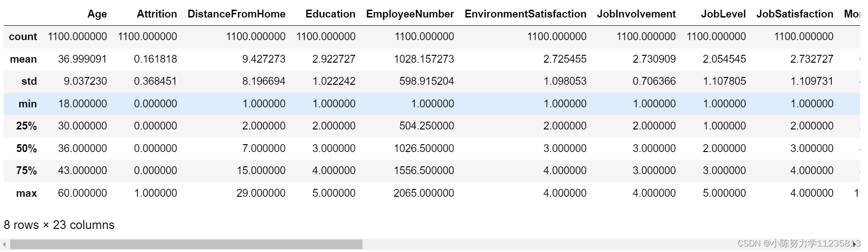Screen dimensions: 868x252
Task: Select the EnvironmentSatisfaction column header
Action: (x=525, y=14)
